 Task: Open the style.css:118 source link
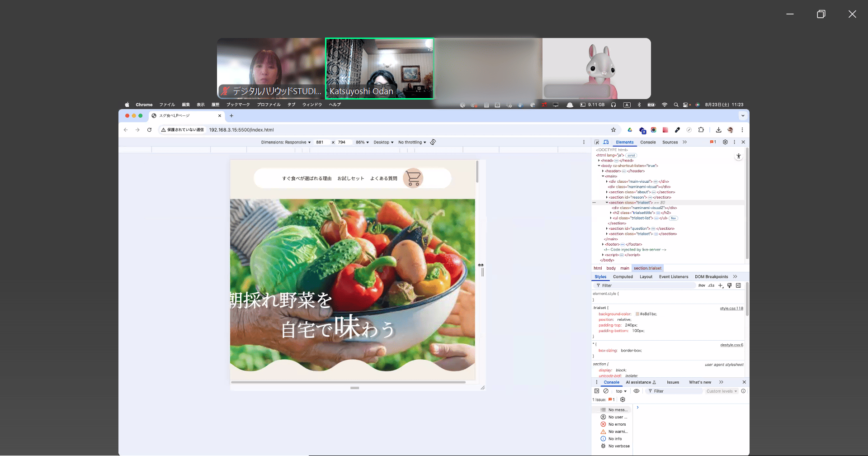coord(731,309)
